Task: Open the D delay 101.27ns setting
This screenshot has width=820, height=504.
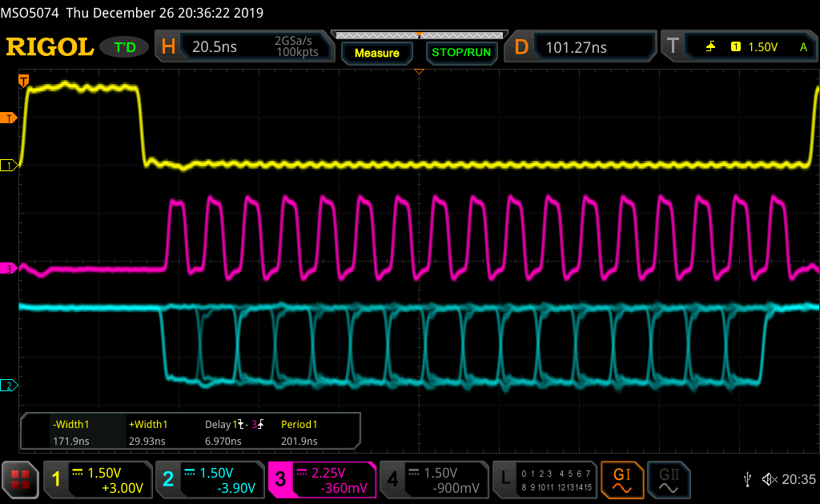Action: 580,47
